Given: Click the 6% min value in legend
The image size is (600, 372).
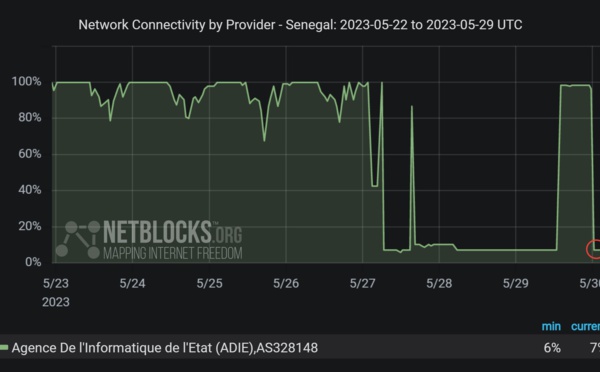Looking at the screenshot, I should tap(552, 348).
